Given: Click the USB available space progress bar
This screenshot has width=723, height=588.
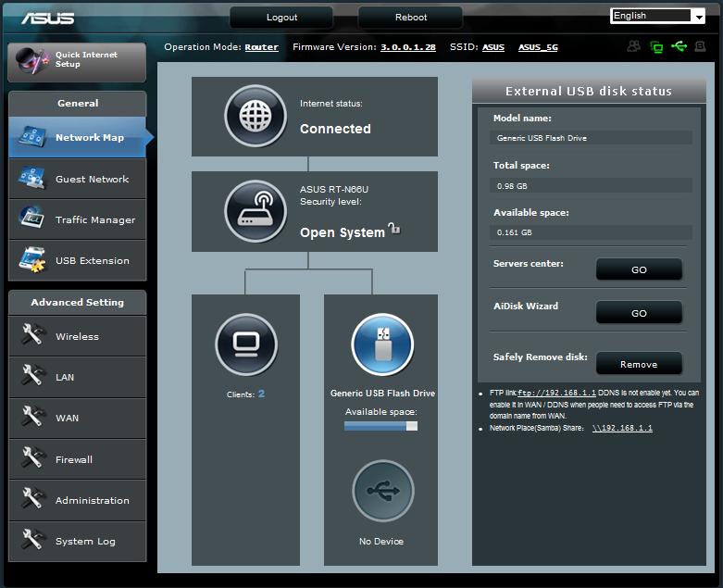Looking at the screenshot, I should (x=380, y=426).
